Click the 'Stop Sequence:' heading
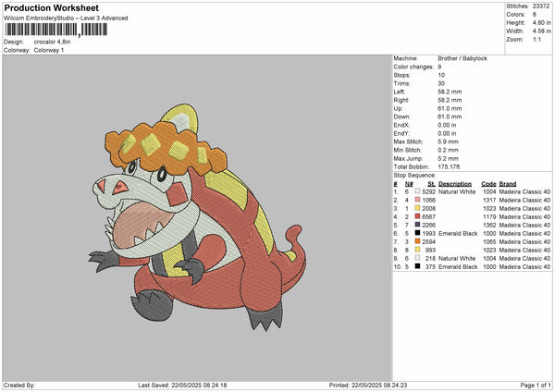555x392 pixels. [414, 175]
